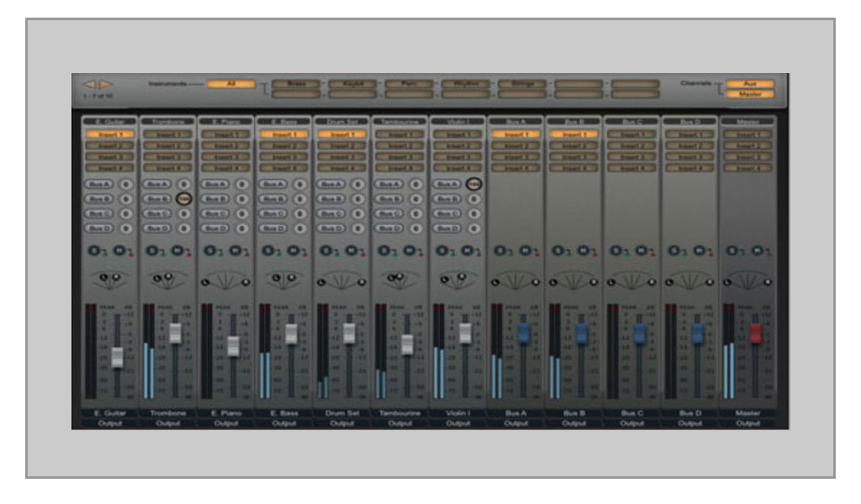Image resolution: width=861 pixels, height=504 pixels.
Task: Open the Output selector under Bus A
Action: click(515, 423)
